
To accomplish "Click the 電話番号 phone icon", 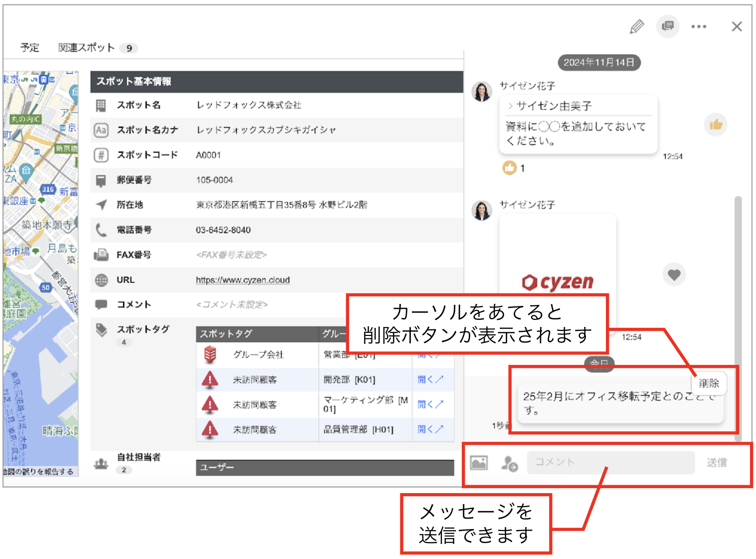I will 101,230.
